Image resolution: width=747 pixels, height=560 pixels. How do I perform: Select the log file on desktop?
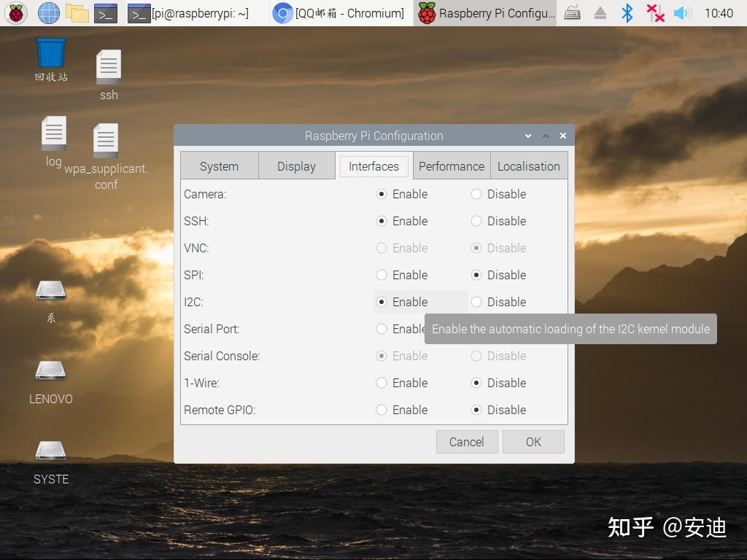click(54, 141)
